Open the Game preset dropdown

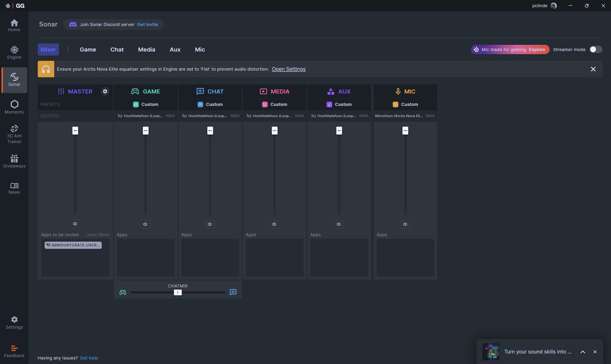[146, 105]
